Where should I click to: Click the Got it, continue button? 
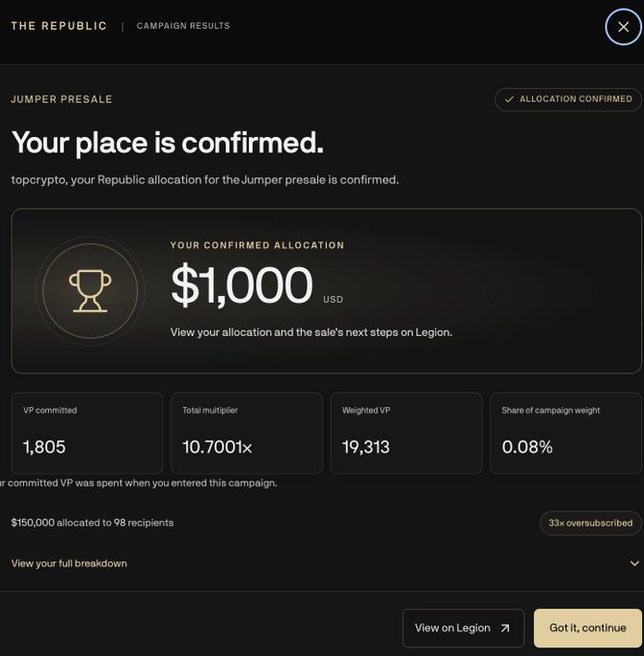pyautogui.click(x=587, y=628)
